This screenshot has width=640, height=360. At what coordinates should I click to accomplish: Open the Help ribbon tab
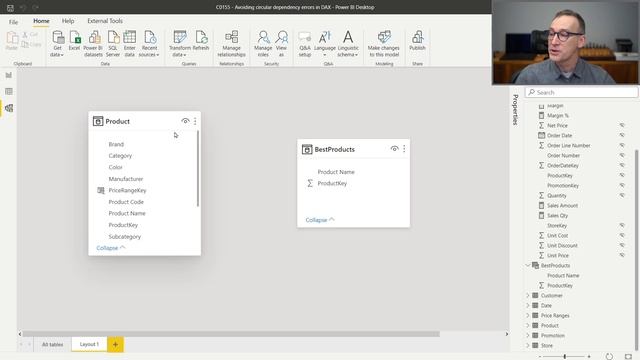pyautogui.click(x=68, y=21)
